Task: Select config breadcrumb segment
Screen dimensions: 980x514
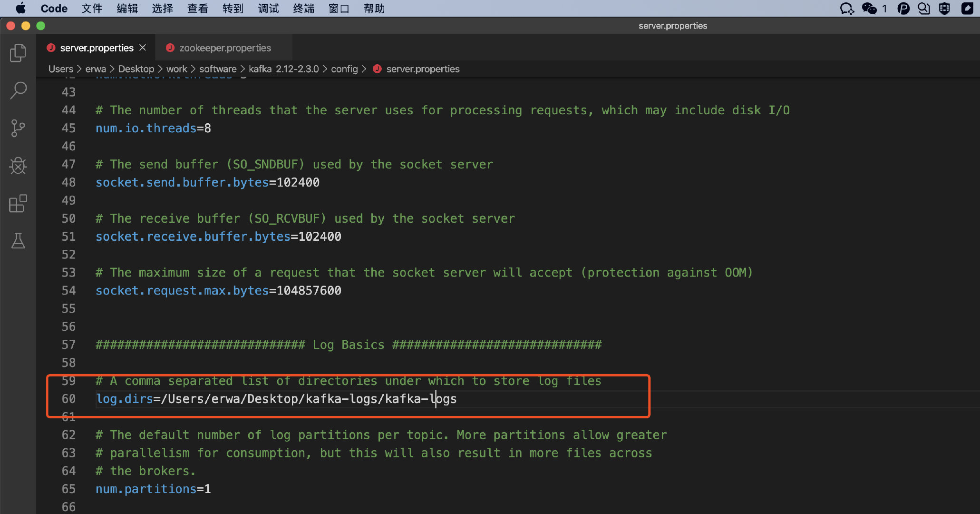Action: click(x=344, y=69)
